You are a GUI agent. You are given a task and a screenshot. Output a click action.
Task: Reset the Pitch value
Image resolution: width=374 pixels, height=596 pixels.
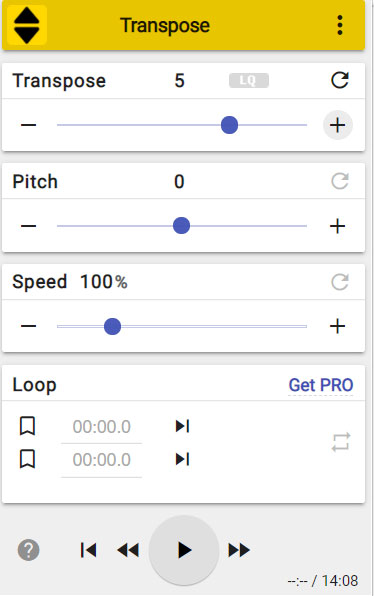tap(339, 181)
